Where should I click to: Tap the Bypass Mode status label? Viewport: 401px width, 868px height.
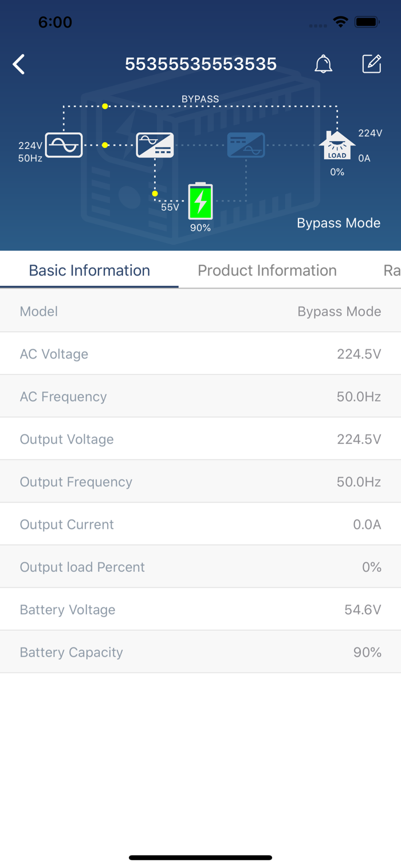click(x=339, y=223)
